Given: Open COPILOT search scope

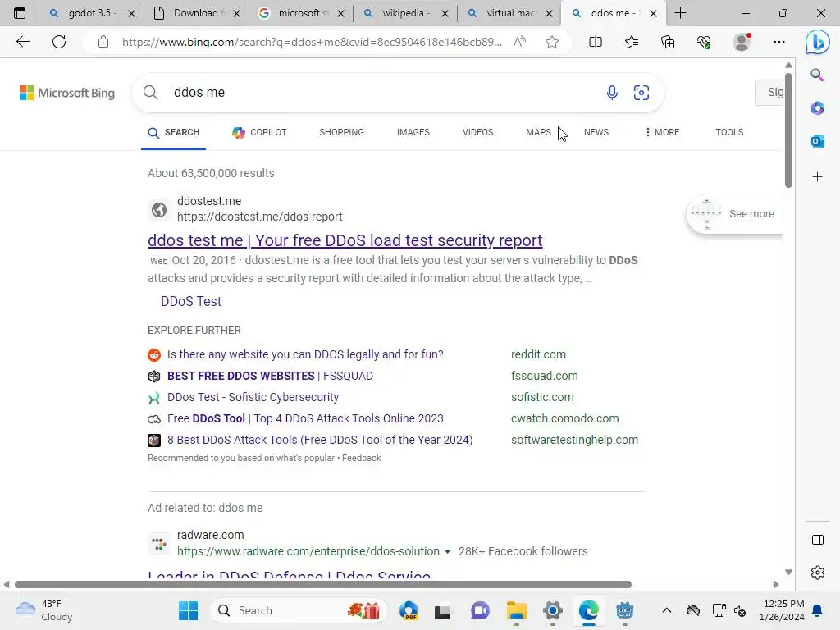Looking at the screenshot, I should pos(259,132).
